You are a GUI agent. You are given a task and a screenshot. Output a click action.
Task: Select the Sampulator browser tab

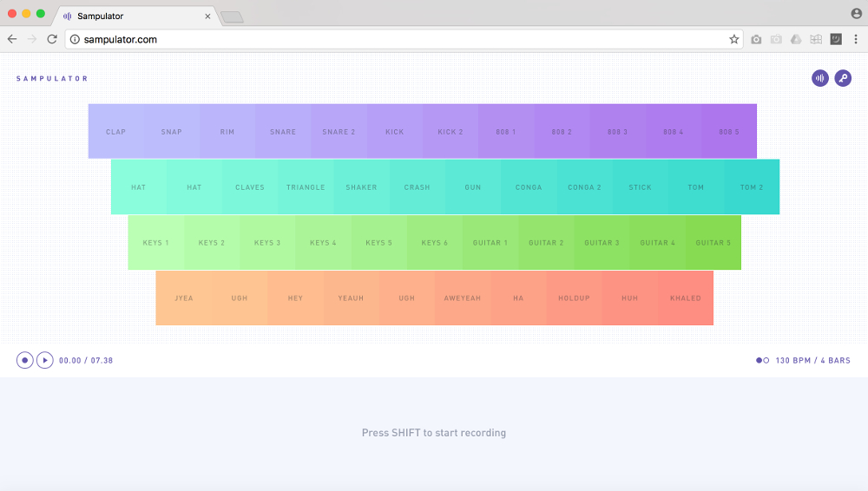pos(135,16)
